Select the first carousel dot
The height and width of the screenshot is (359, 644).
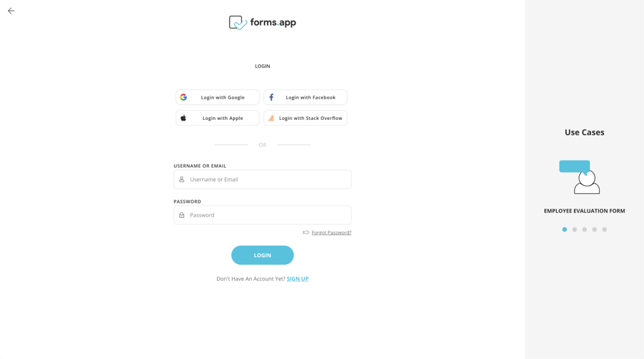565,229
